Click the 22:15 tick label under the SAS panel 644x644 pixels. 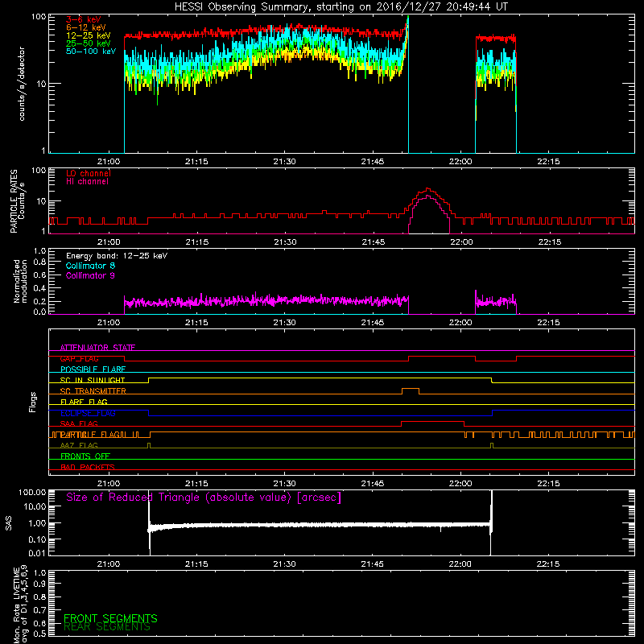pos(548,564)
